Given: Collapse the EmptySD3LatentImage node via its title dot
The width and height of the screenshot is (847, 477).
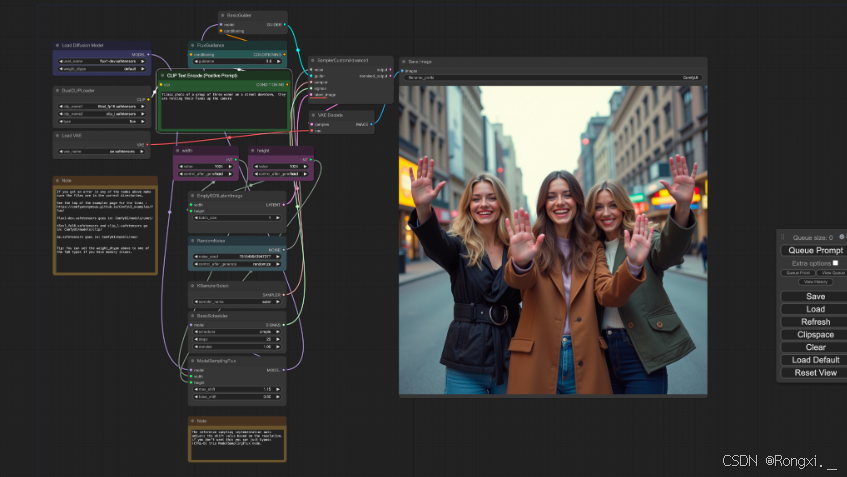Looking at the screenshot, I should click(192, 196).
